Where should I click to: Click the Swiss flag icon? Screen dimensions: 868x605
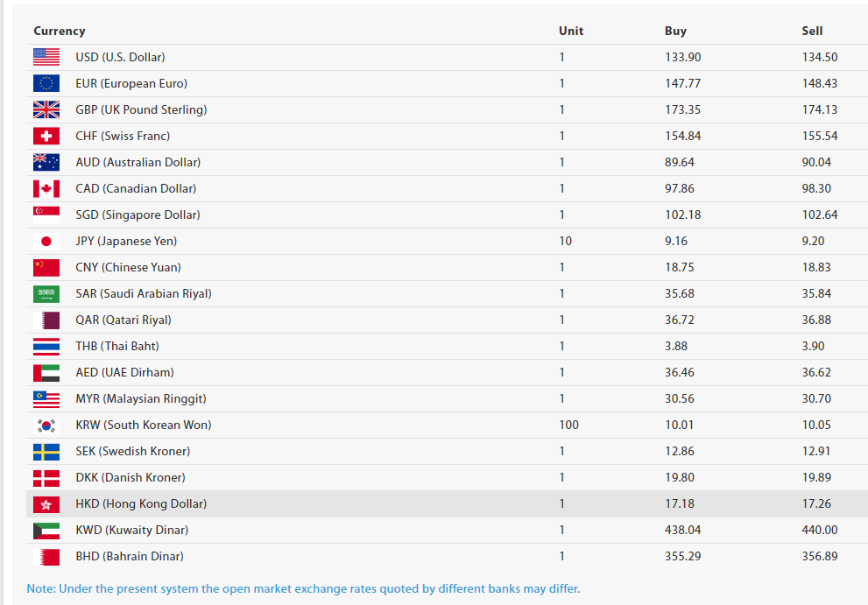(46, 136)
